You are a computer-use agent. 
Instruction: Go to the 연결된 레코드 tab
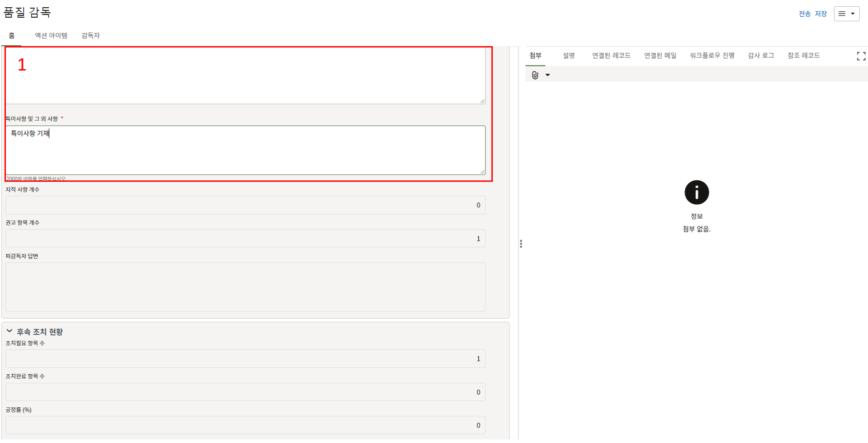point(611,55)
